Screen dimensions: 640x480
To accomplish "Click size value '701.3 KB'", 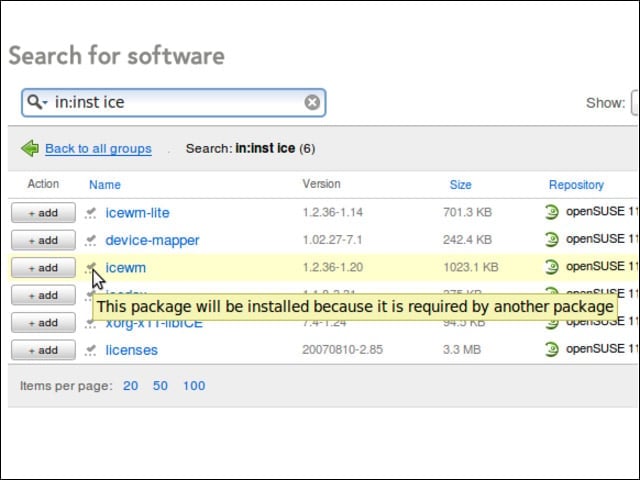I will coord(467,212).
